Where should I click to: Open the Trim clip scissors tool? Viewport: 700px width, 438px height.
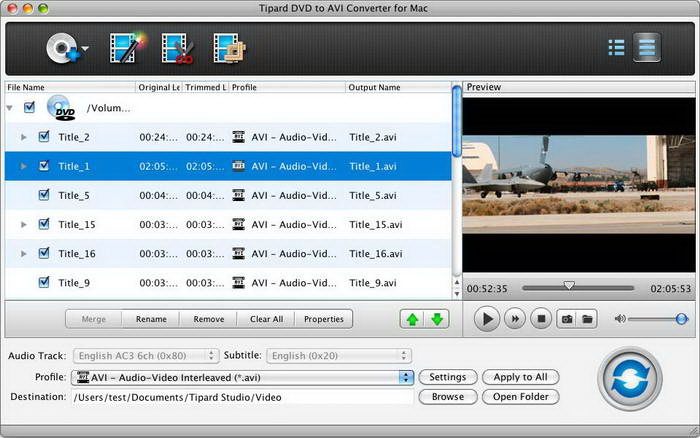pos(178,47)
